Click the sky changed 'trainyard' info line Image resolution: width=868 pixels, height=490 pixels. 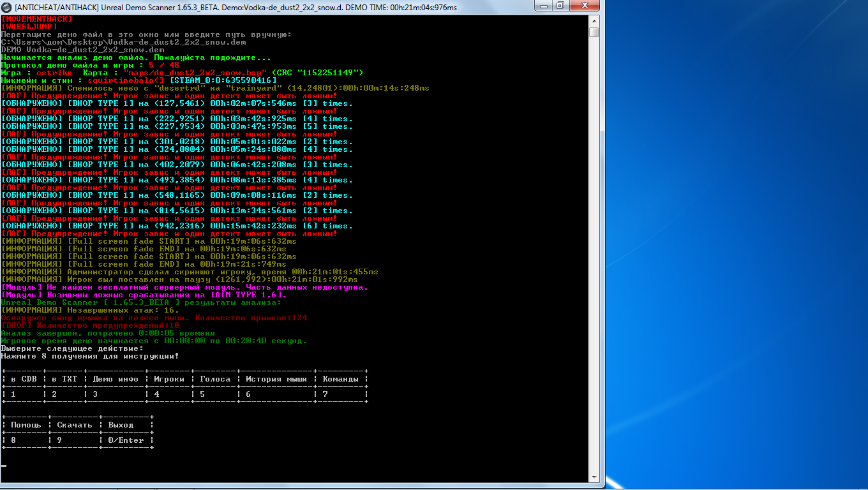coord(216,88)
